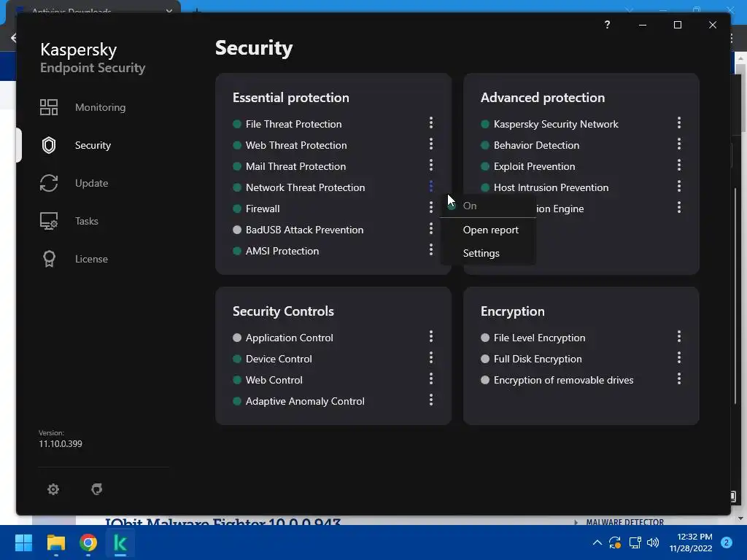Go to Monitoring in sidebar

[x=100, y=108]
